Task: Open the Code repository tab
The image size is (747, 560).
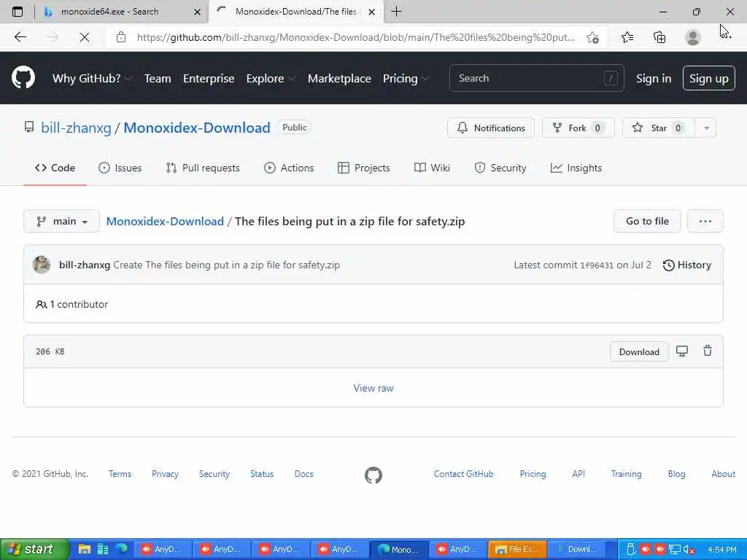Action: pyautogui.click(x=55, y=168)
